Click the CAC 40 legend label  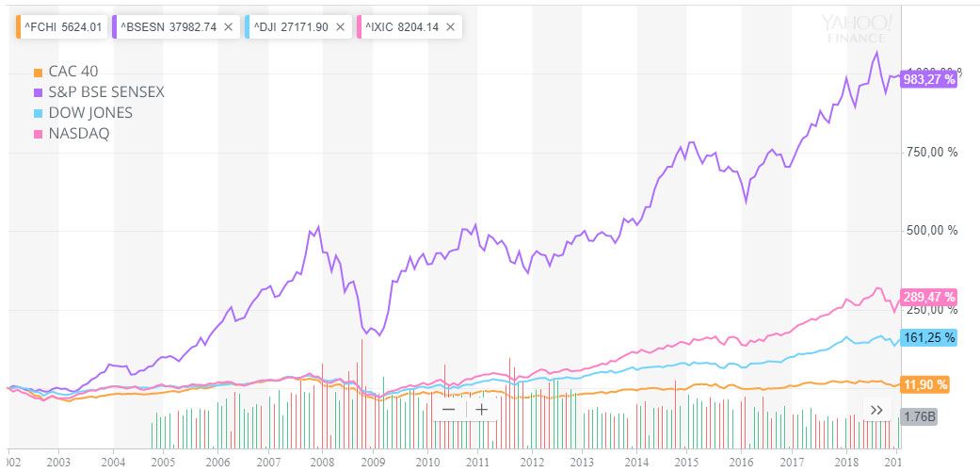(x=73, y=72)
